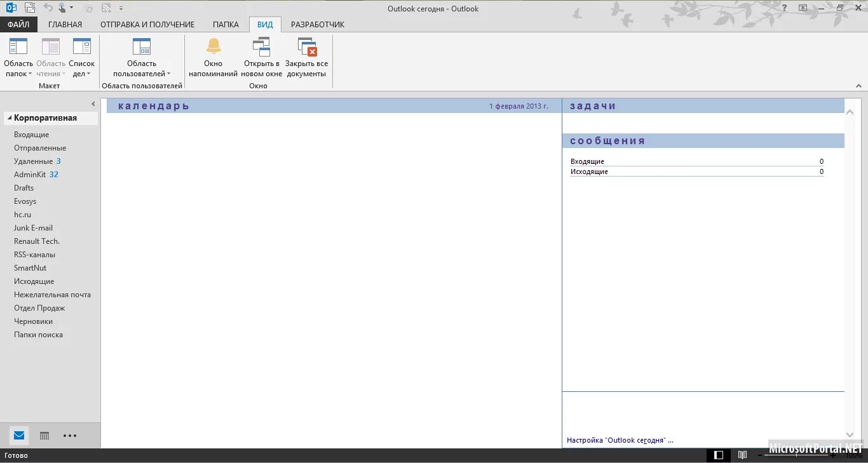Image resolution: width=868 pixels, height=463 pixels.
Task: Open Ribbon Display Options in title bar
Action: 803,8
